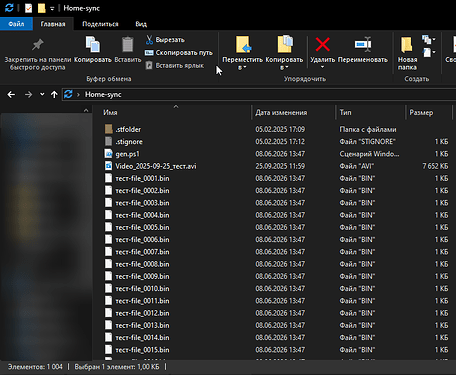Click the address bar chevron before Home-sync
The image size is (456, 375).
(x=78, y=95)
